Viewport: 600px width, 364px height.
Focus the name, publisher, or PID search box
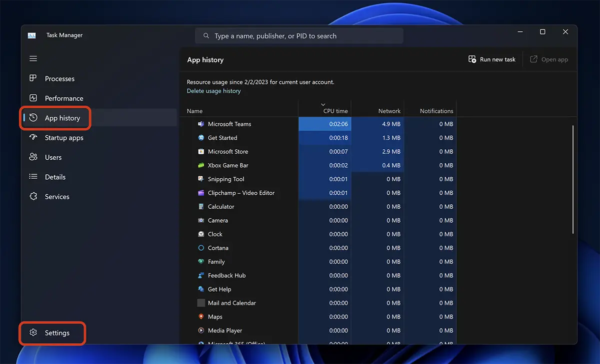click(299, 36)
